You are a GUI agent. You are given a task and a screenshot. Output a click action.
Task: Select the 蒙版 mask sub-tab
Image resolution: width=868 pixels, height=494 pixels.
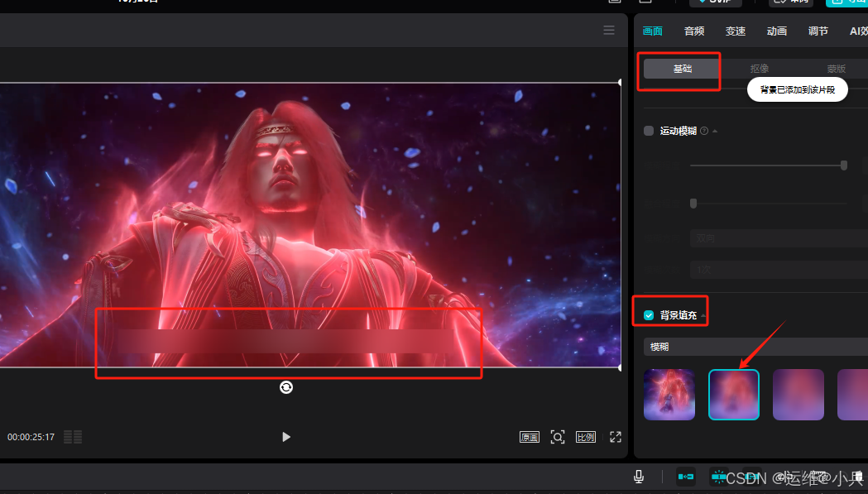837,69
